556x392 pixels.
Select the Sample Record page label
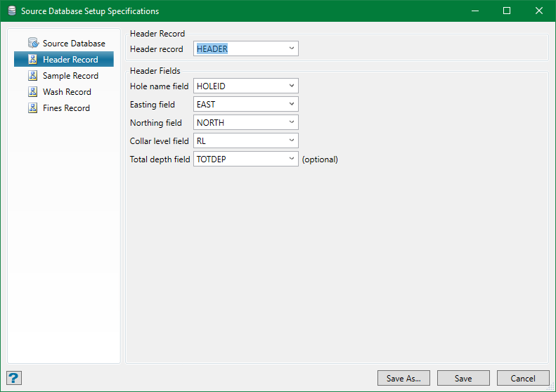(70, 76)
